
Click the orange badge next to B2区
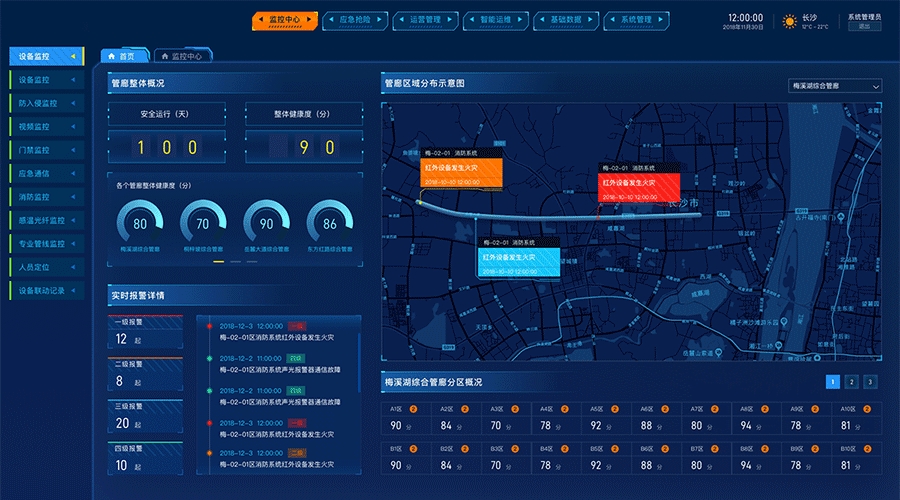[x=465, y=449]
